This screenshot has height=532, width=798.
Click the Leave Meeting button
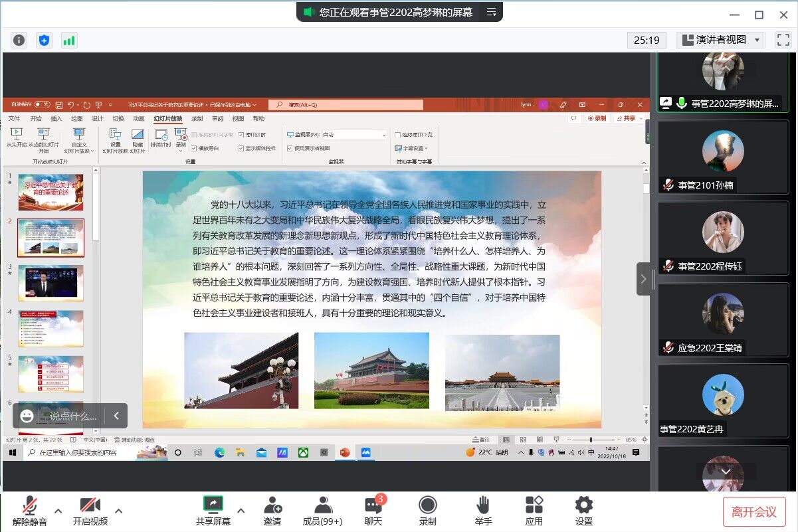[754, 511]
